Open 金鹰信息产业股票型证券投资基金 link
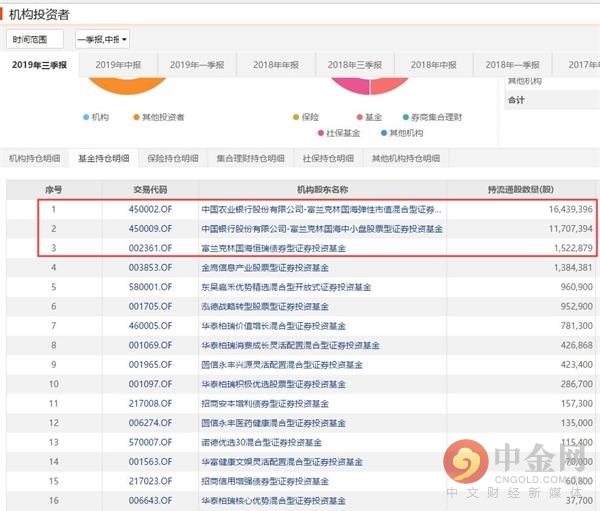The width and height of the screenshot is (600, 511). point(265,268)
